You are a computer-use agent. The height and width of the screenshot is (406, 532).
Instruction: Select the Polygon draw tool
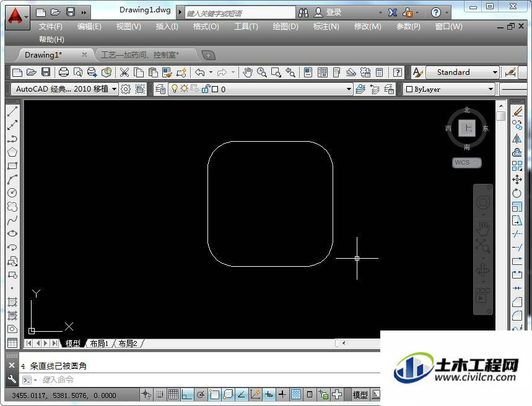coord(12,152)
